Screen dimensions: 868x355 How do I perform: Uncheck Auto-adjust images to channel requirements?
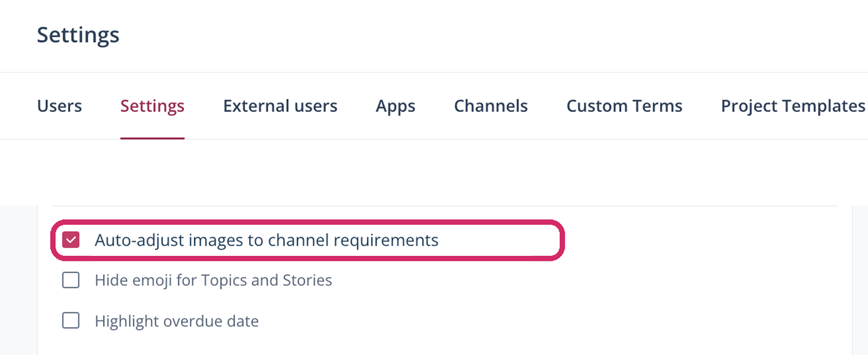[x=71, y=240]
